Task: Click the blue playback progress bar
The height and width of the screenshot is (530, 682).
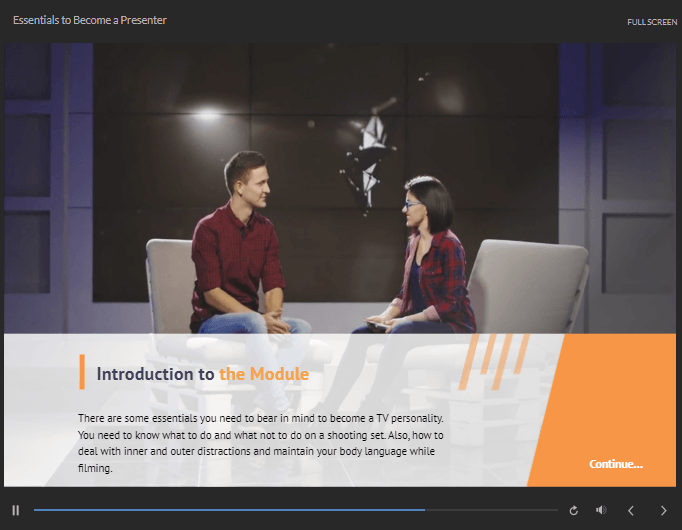Action: click(296, 510)
